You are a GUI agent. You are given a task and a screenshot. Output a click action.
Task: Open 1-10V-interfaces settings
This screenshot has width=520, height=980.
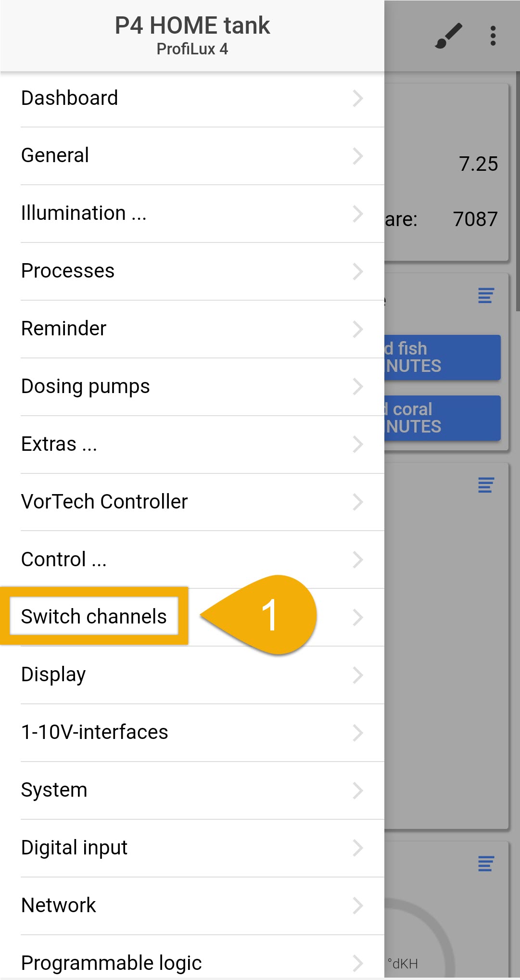click(x=192, y=733)
